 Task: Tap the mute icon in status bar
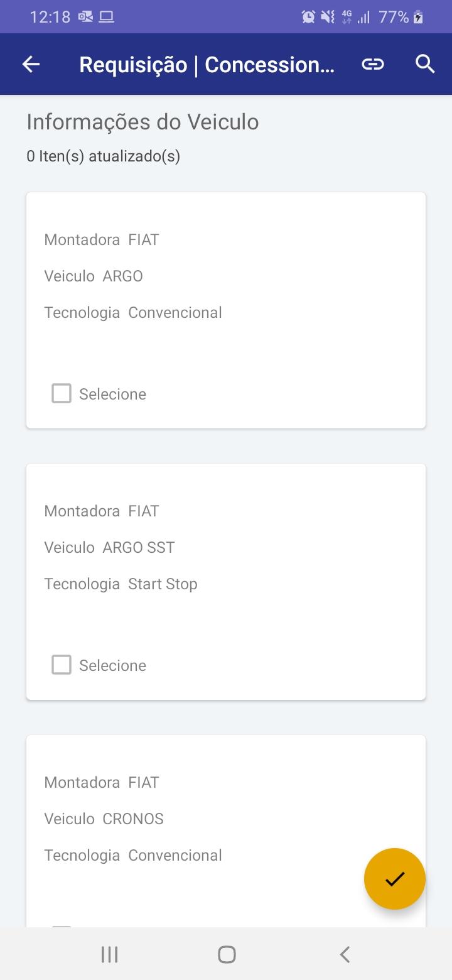tap(328, 17)
